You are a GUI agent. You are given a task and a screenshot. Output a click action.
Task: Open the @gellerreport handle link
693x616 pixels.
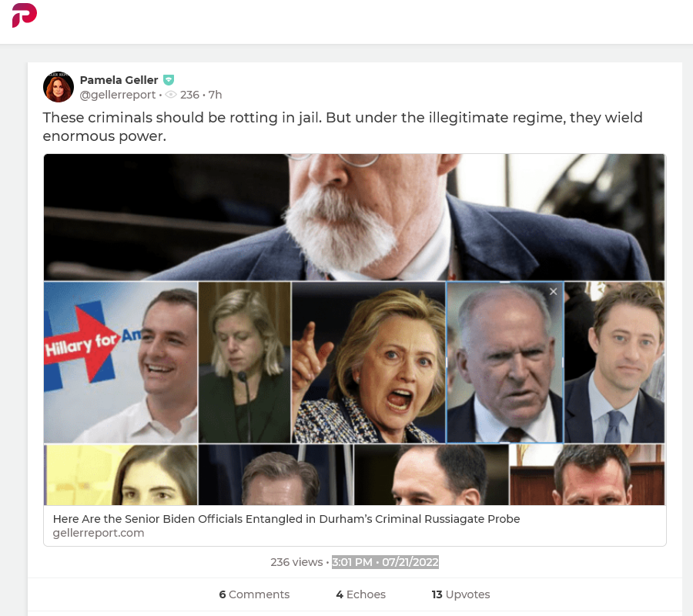click(118, 95)
